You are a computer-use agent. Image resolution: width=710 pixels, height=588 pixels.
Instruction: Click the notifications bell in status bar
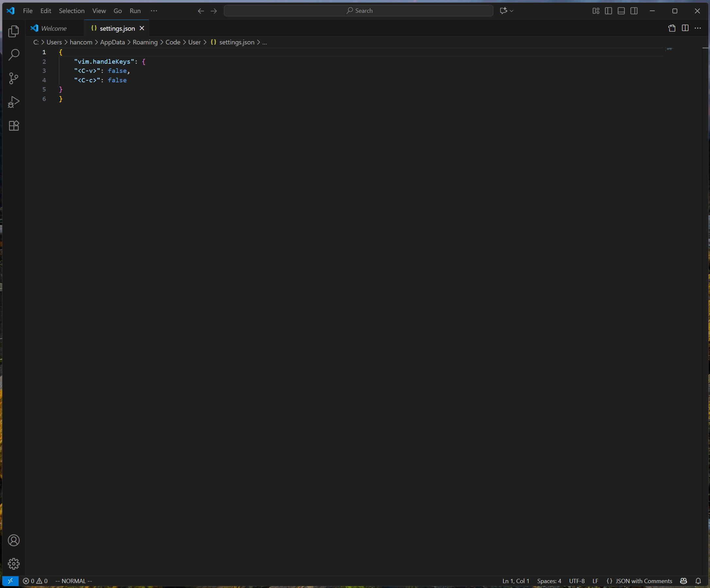(698, 581)
